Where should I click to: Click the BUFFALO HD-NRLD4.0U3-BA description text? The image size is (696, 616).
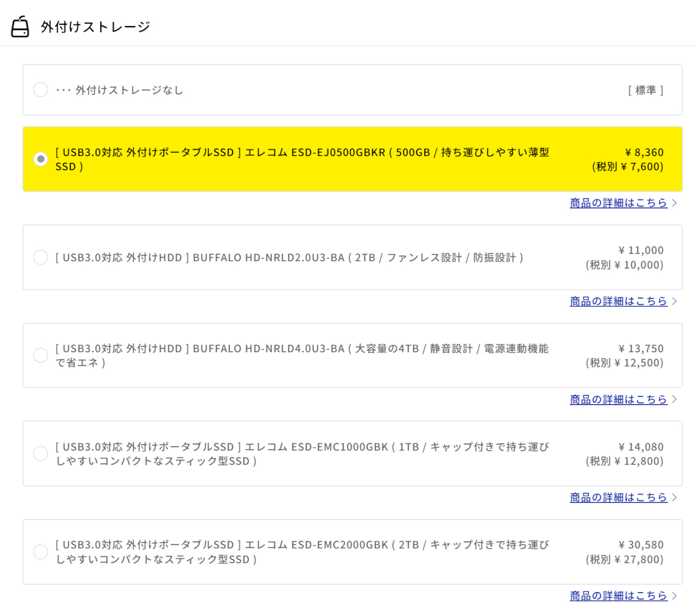click(302, 356)
